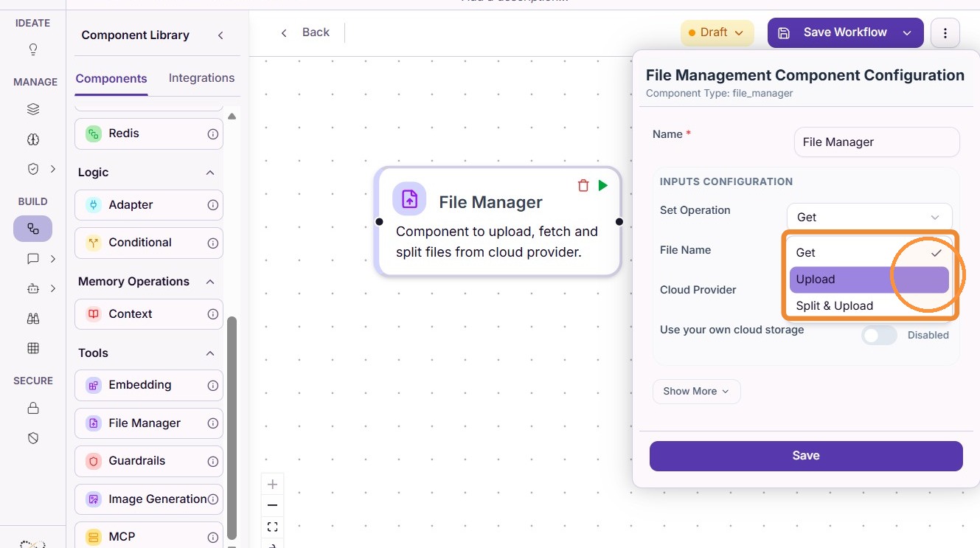Click the Show More button
The width and height of the screenshot is (980, 548).
point(696,392)
